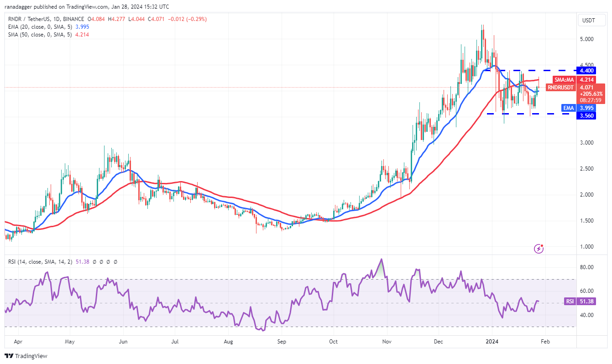The width and height of the screenshot is (612, 364).
Task: Click the purple lightning bolt trading icon
Action: [x=539, y=250]
